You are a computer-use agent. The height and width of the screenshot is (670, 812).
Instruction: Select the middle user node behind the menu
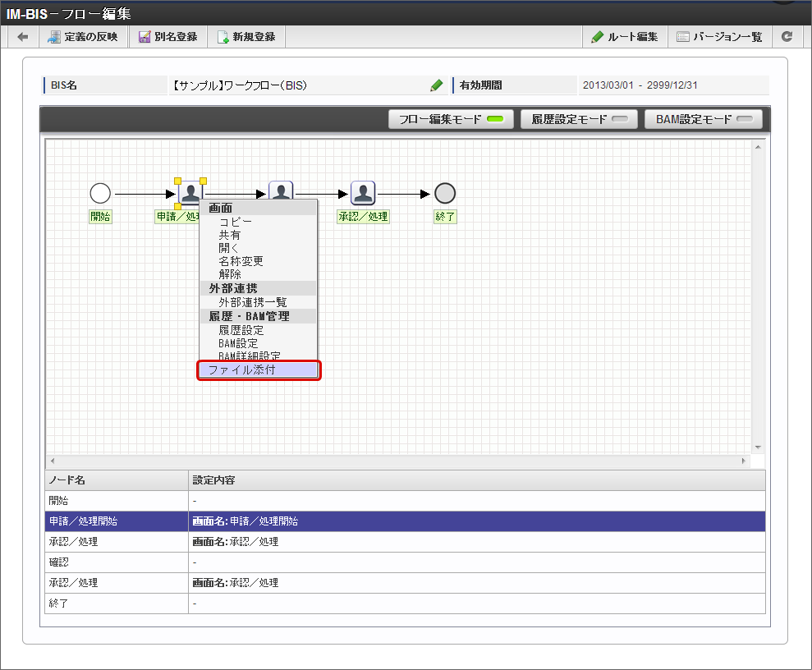point(281,190)
